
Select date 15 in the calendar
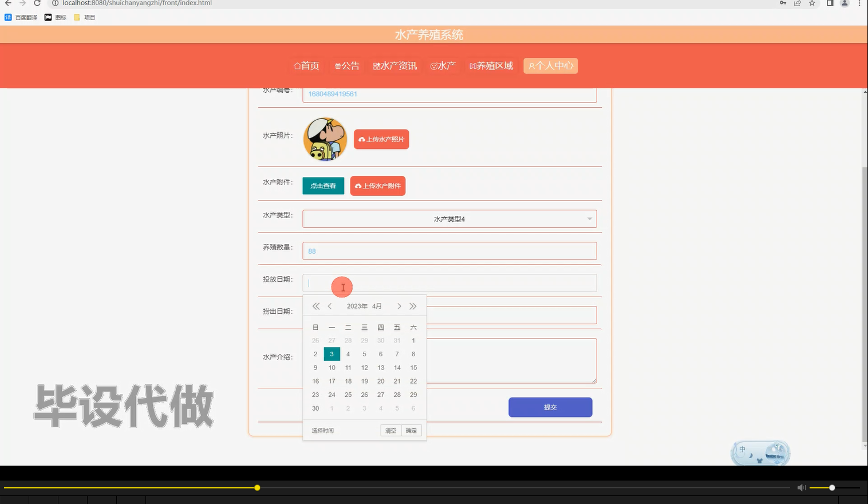[413, 368]
